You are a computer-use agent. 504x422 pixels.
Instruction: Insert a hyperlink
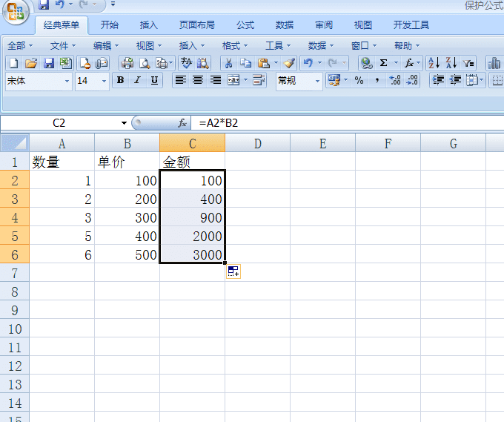tap(366, 63)
